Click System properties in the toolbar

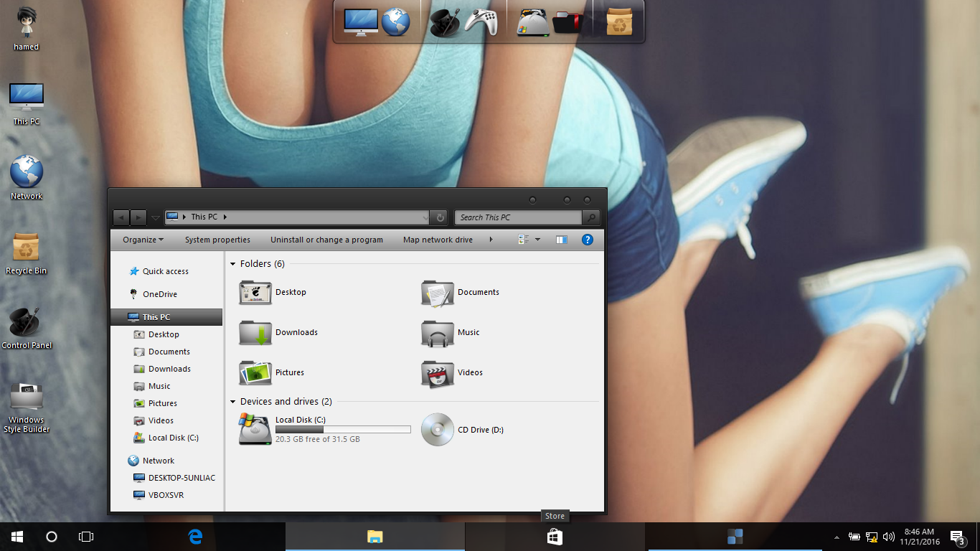217,240
